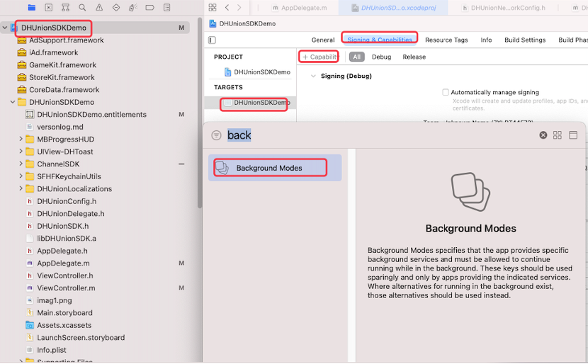Switch capability library to grid view
This screenshot has width=588, height=364.
point(558,135)
